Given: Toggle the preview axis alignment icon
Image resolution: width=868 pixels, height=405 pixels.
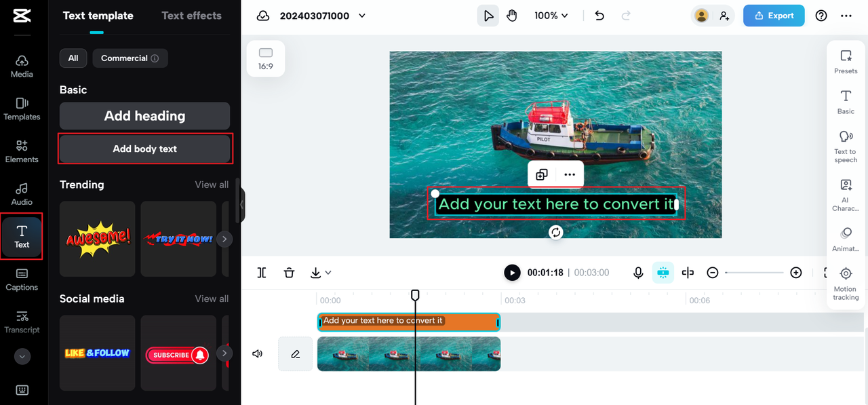Looking at the screenshot, I should (x=688, y=273).
